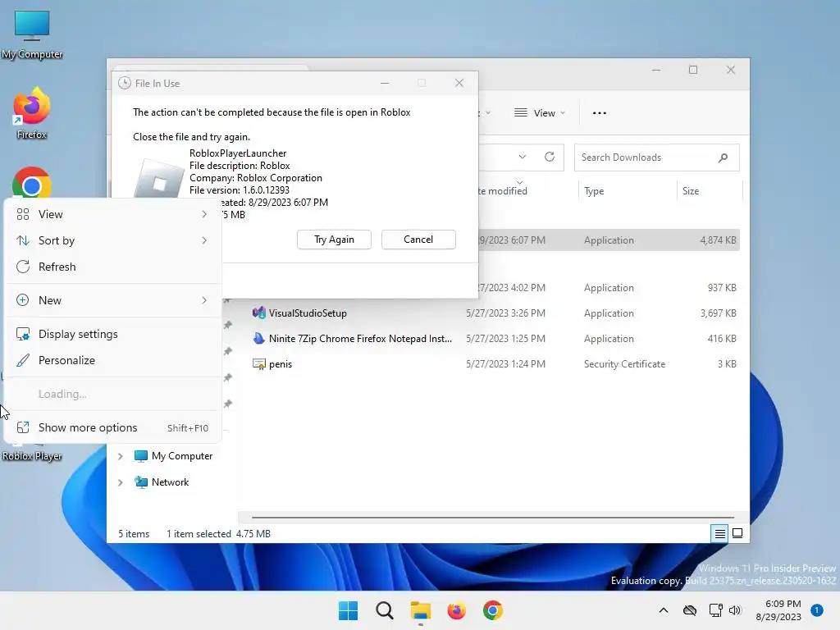Launch Chrome from the taskbar
This screenshot has width=840, height=630.
coord(493,610)
